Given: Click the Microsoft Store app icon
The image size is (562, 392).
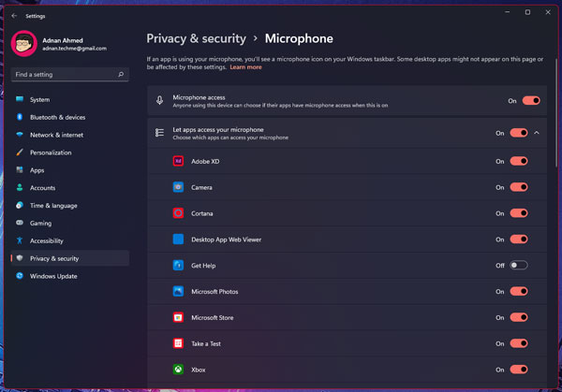Looking at the screenshot, I should tap(178, 317).
